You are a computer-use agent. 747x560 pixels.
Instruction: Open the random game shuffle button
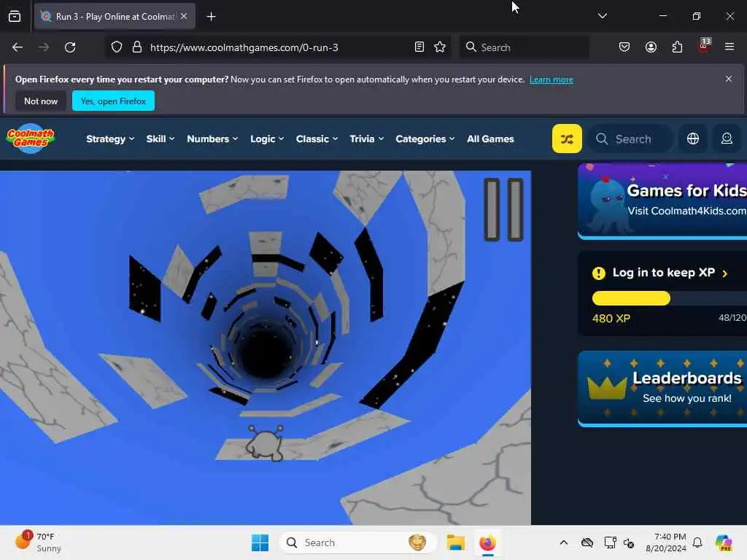pyautogui.click(x=567, y=139)
